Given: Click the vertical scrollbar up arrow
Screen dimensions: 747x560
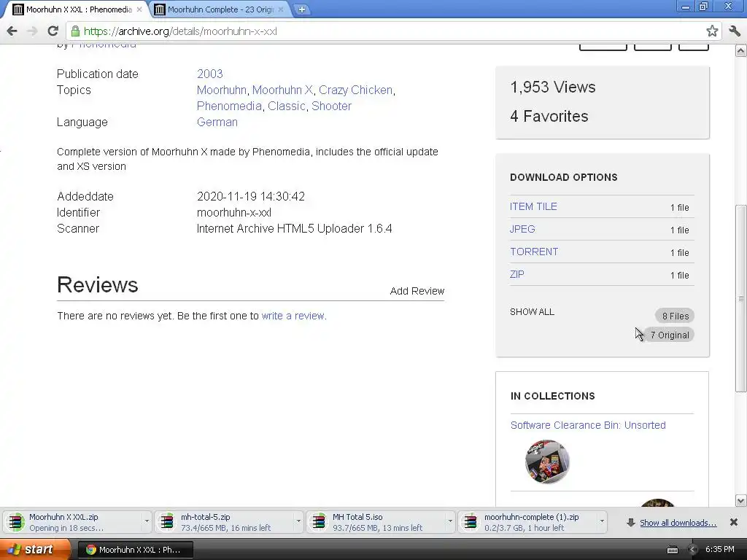Looking at the screenshot, I should pyautogui.click(x=741, y=50).
